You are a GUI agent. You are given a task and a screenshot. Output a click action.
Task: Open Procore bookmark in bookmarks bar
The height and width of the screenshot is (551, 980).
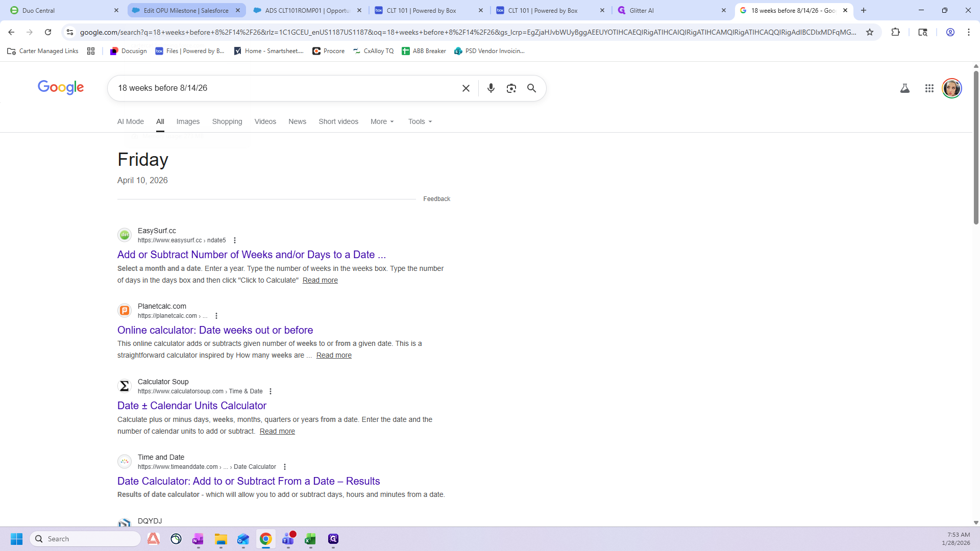click(329, 51)
